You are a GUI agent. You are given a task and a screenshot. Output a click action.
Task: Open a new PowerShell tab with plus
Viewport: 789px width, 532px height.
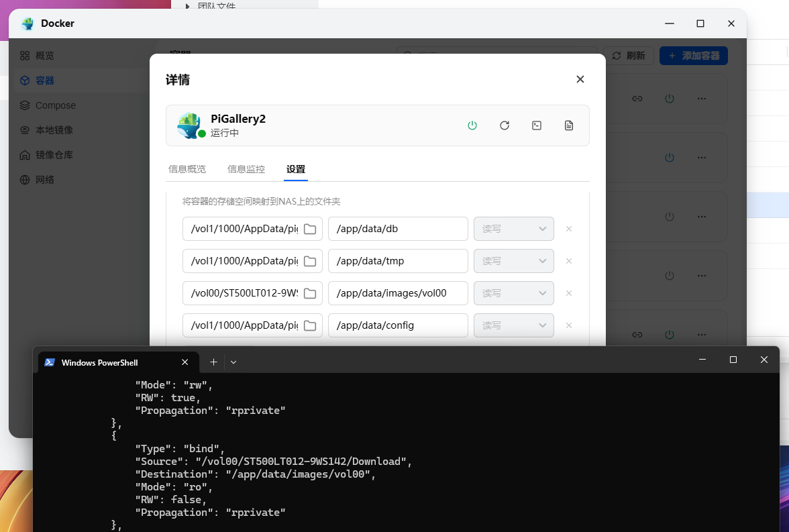(x=213, y=362)
